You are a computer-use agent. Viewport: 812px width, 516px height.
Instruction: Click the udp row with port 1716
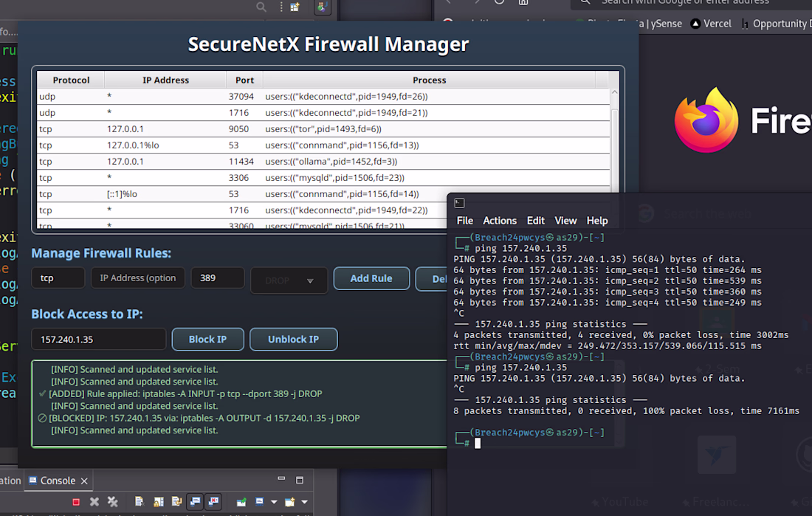(x=323, y=112)
